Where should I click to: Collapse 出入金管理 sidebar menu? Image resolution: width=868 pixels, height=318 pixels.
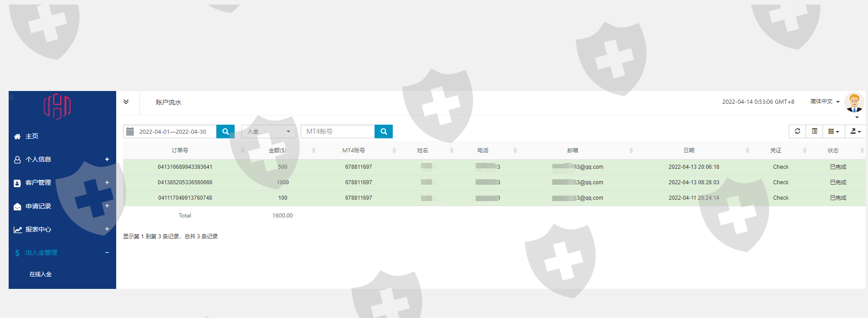[x=62, y=252]
